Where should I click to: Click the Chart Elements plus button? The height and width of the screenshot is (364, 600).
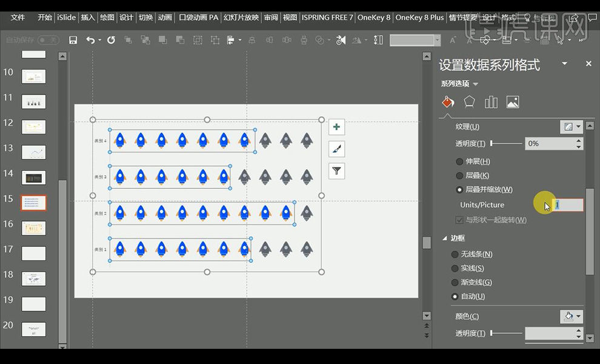[336, 127]
